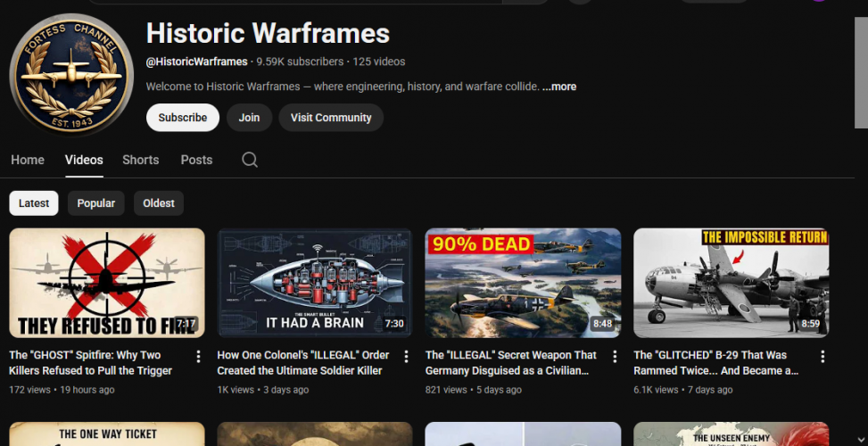Screen dimensions: 868x446
Task: Open 'IT HAD A BRAIN' video thumbnail
Action: click(x=315, y=283)
